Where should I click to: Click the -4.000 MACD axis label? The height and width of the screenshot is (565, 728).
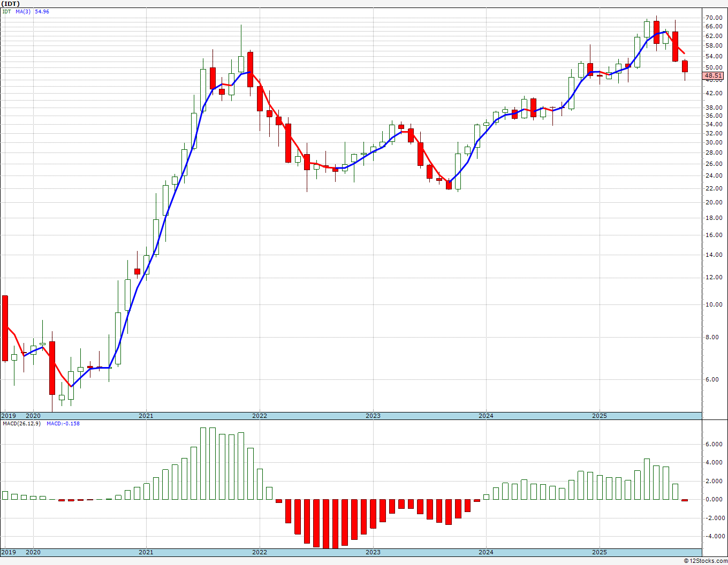coord(714,536)
